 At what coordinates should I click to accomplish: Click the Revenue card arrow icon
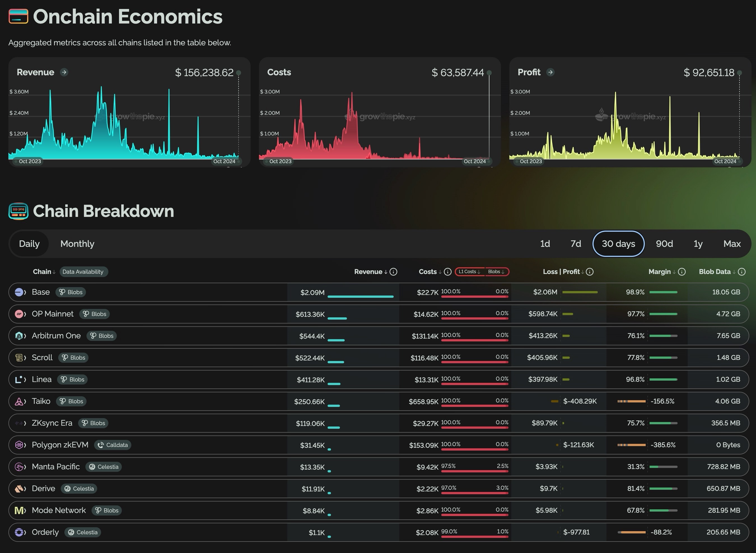(x=64, y=72)
